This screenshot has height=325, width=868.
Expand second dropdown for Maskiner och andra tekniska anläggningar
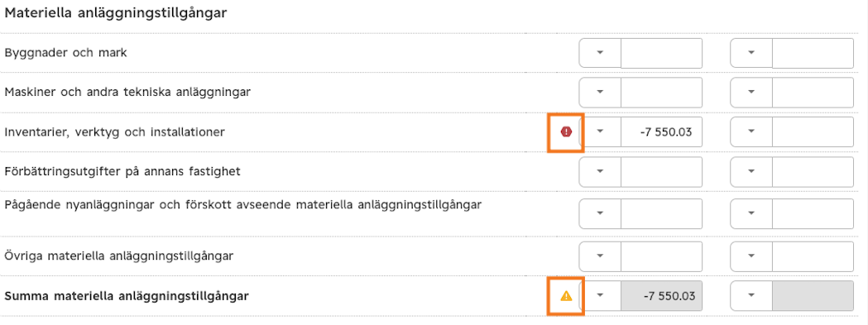click(x=751, y=93)
